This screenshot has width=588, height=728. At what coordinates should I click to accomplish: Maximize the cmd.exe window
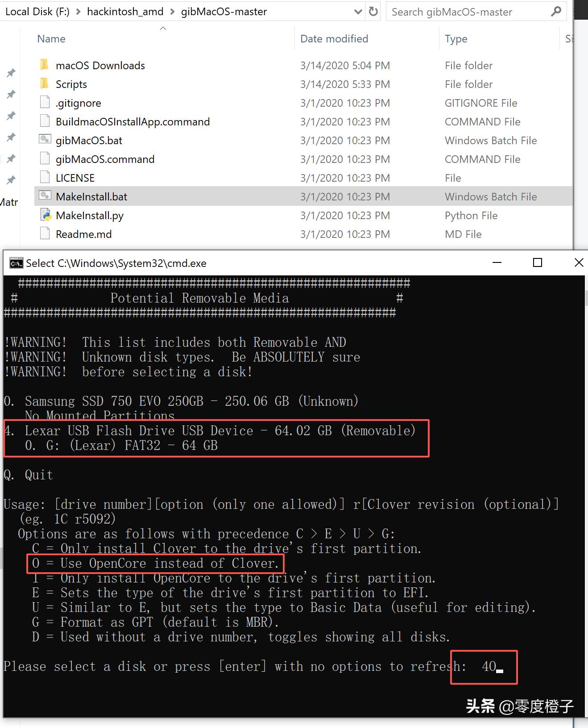coord(538,263)
